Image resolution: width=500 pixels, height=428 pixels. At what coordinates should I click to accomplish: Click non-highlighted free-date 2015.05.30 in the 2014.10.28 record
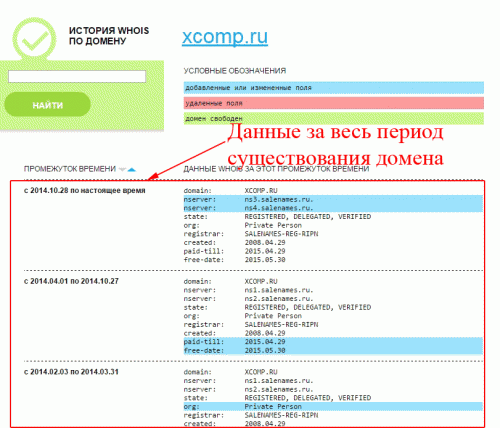pos(265,260)
